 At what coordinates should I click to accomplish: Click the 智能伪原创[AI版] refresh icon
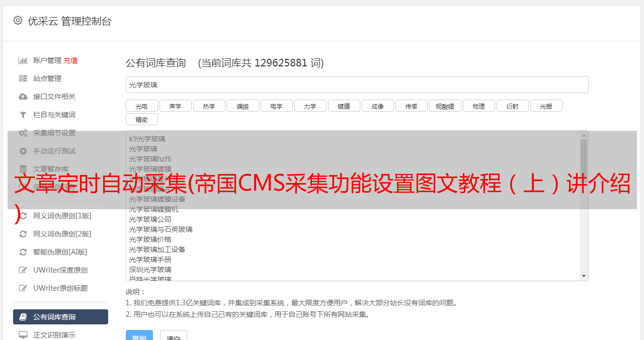pos(23,252)
